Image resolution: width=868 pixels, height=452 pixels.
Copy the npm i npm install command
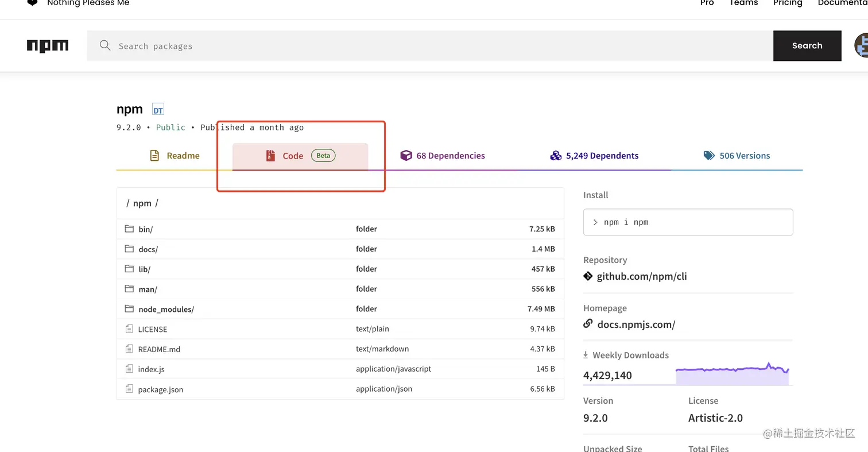[688, 222]
